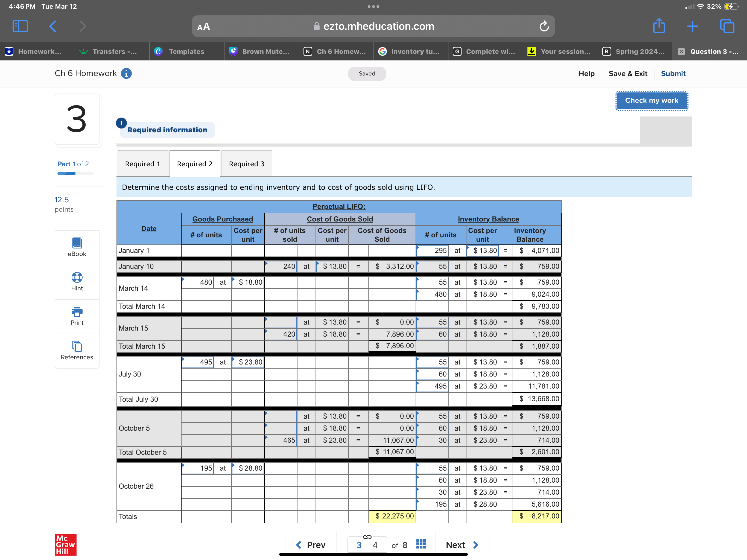Click the Submit link
Viewport: 747px width, 560px height.
(x=673, y=74)
